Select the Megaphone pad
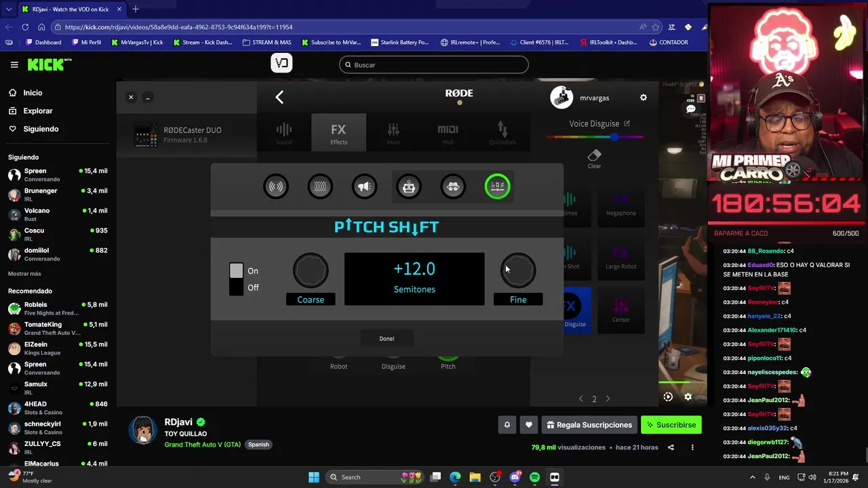This screenshot has height=488, width=868. 621,205
